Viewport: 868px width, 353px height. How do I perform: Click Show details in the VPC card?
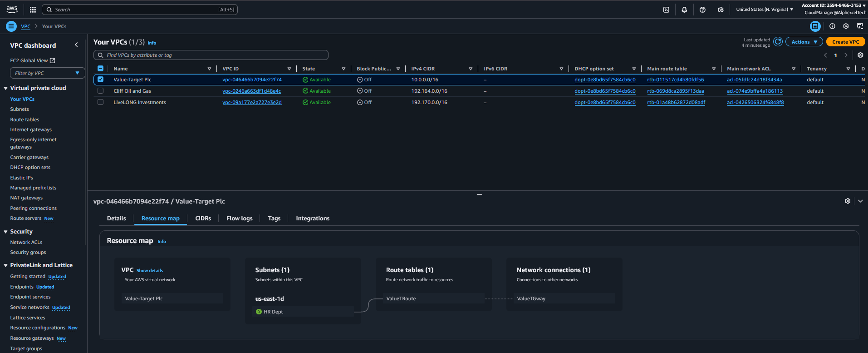point(150,271)
